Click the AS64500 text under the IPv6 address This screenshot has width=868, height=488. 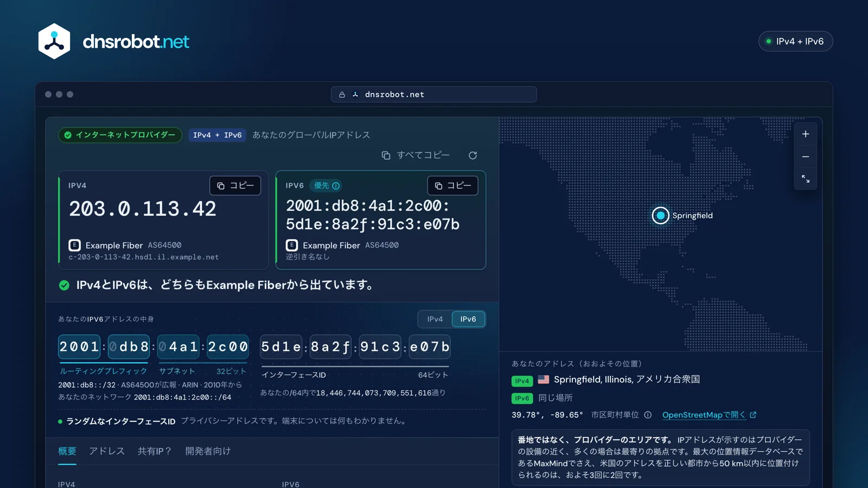[x=382, y=245]
